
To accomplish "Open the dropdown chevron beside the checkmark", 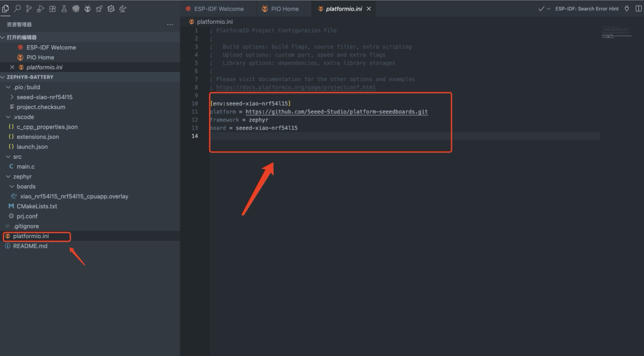I will [x=549, y=9].
